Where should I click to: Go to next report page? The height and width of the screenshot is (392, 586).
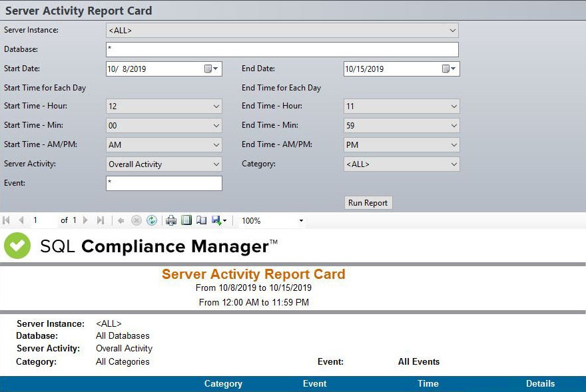[x=85, y=220]
